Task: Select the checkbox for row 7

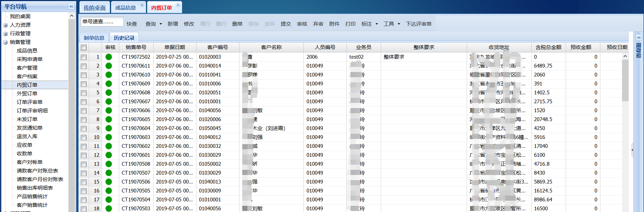Action: tap(84, 110)
